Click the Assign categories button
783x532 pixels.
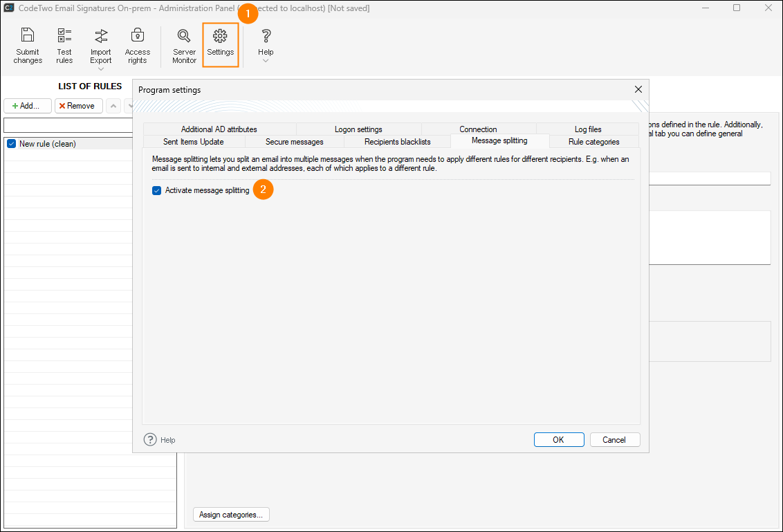coord(231,514)
